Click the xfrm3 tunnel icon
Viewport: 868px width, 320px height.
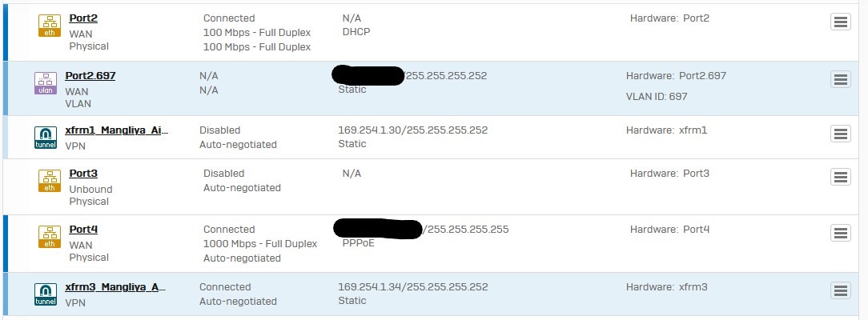[46, 294]
